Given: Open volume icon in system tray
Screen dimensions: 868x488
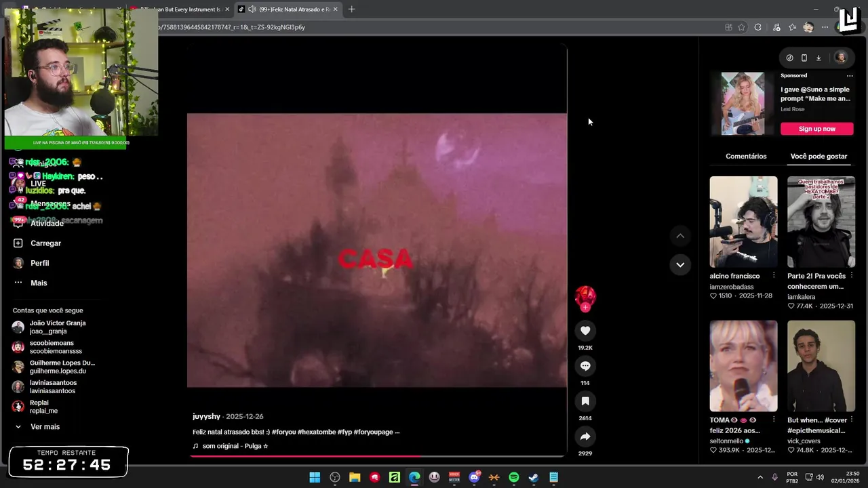Looking at the screenshot, I should (x=819, y=477).
